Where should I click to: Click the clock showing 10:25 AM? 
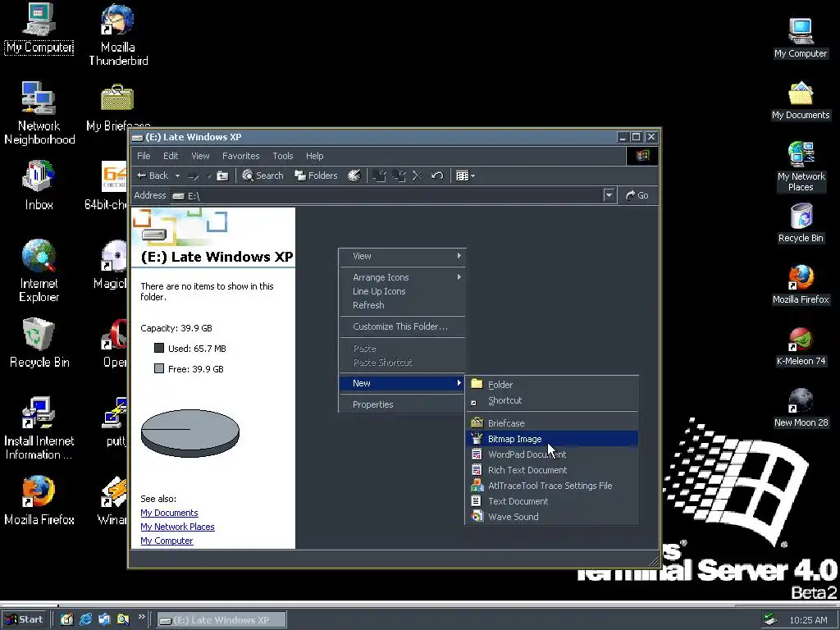click(x=808, y=620)
